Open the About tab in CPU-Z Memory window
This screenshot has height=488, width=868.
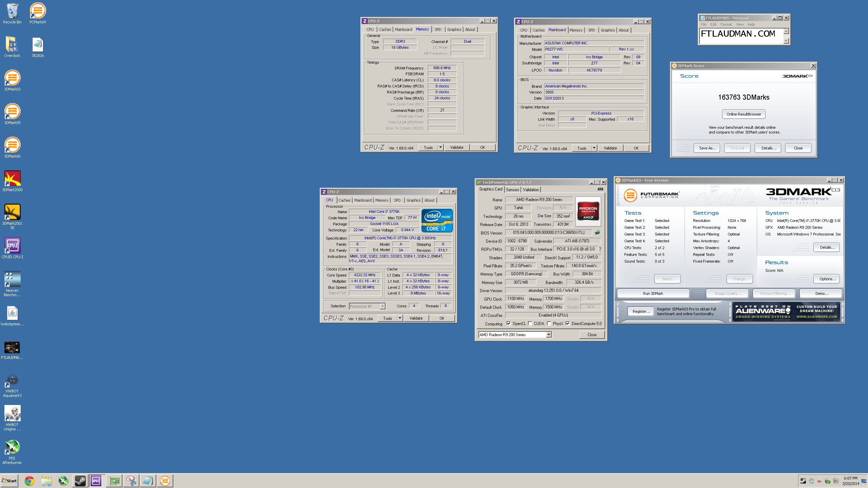tap(470, 29)
